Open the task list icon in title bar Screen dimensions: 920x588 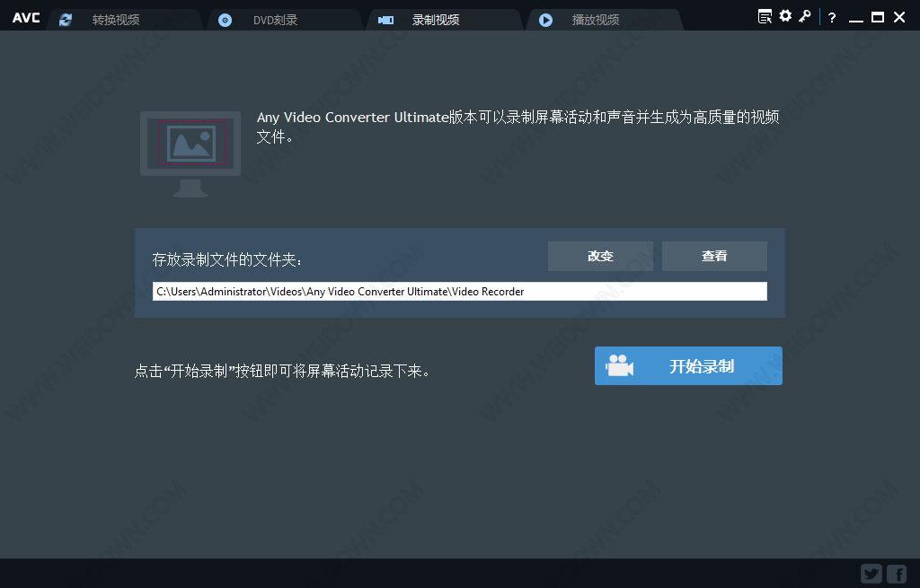pyautogui.click(x=765, y=16)
